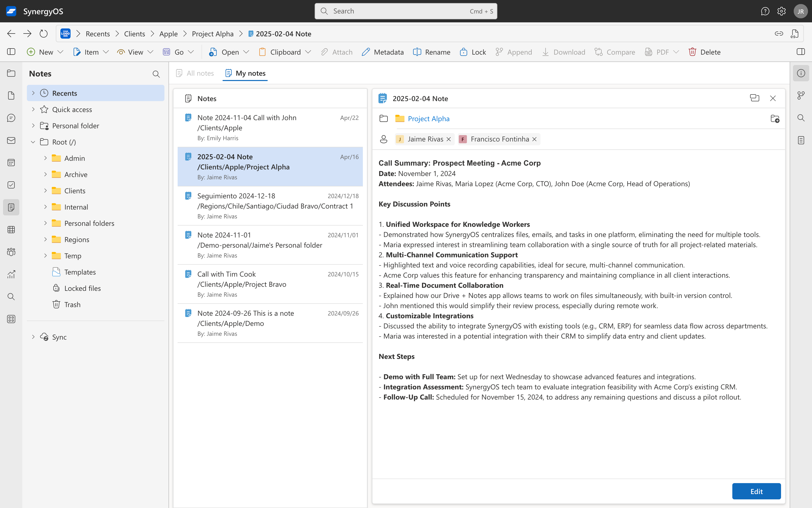Open the table grid app in left rail
Viewport: 812px width, 508px height.
point(11,230)
